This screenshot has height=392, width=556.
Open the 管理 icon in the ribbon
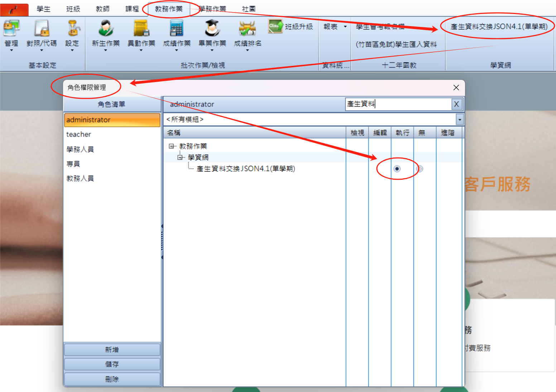click(11, 29)
